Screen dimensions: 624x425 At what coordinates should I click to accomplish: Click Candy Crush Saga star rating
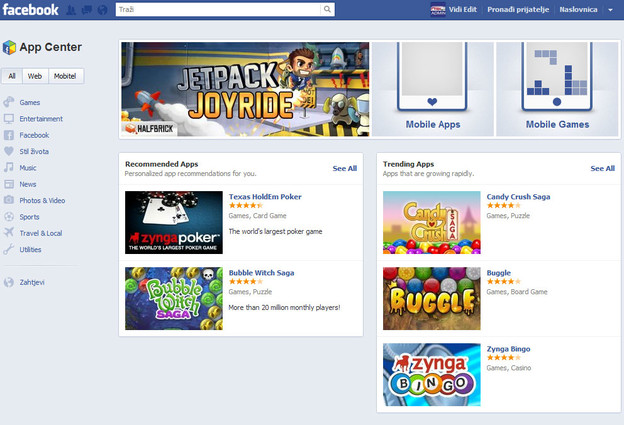[504, 205]
